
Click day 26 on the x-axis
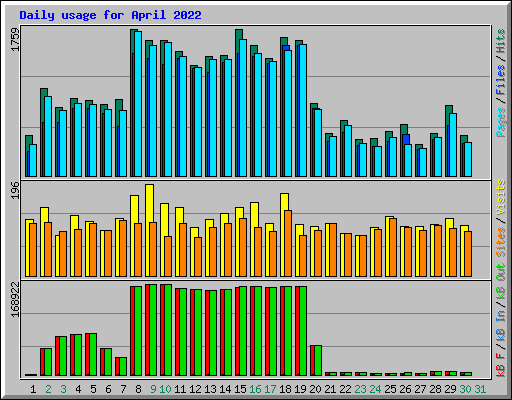tap(405, 389)
